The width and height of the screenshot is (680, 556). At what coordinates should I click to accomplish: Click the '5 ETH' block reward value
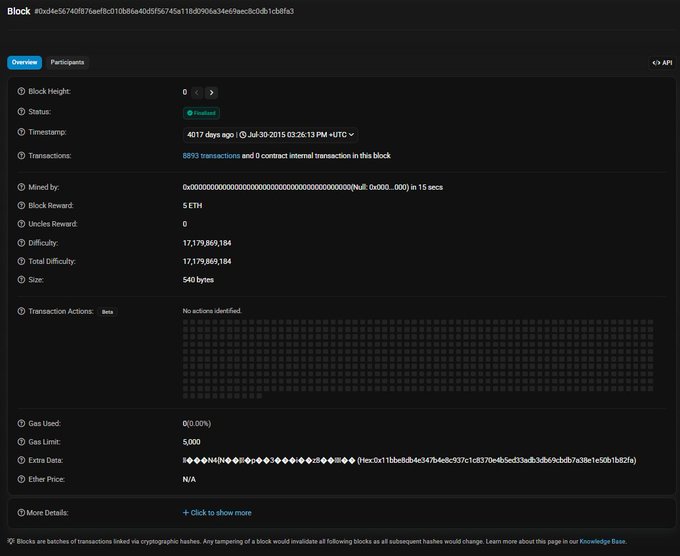193,206
